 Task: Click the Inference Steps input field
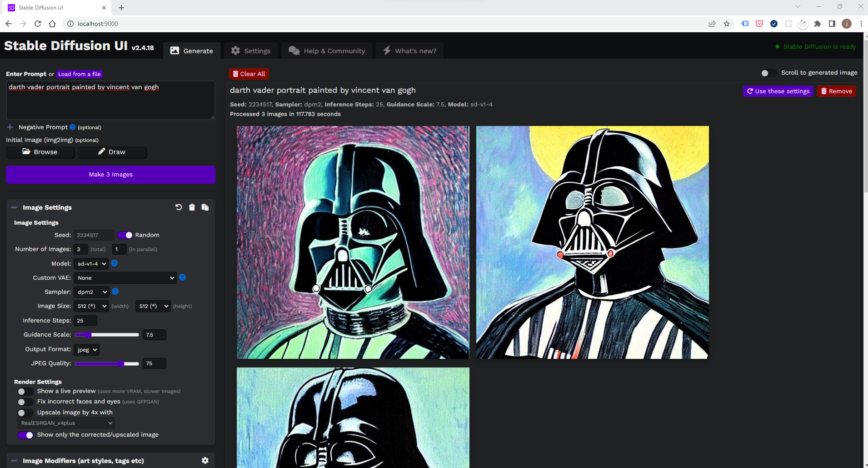pos(85,321)
